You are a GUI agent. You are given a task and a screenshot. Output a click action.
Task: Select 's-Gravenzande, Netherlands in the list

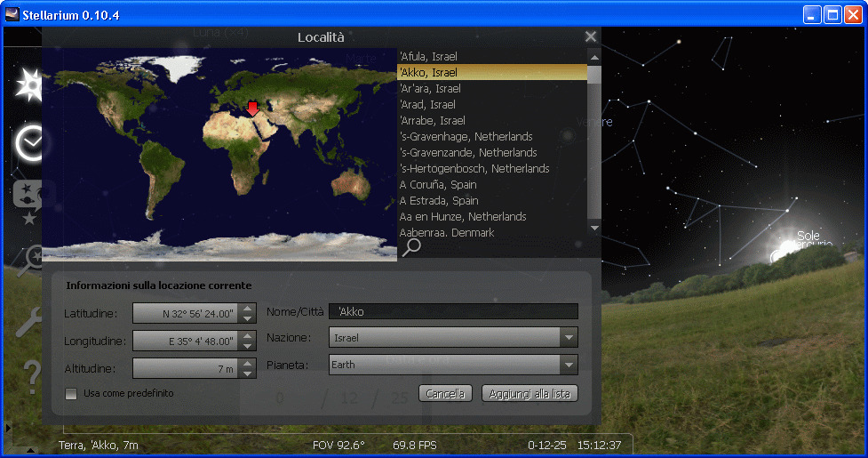click(492, 153)
